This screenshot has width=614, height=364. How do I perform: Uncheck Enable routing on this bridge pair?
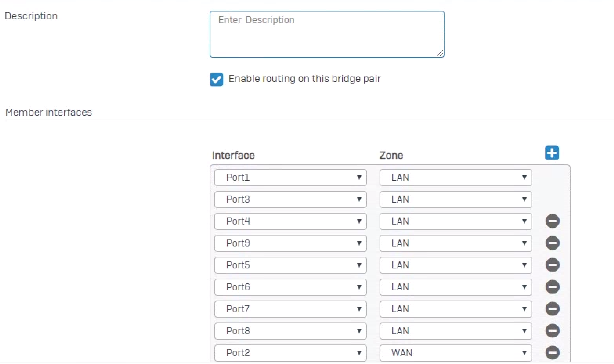tap(216, 79)
